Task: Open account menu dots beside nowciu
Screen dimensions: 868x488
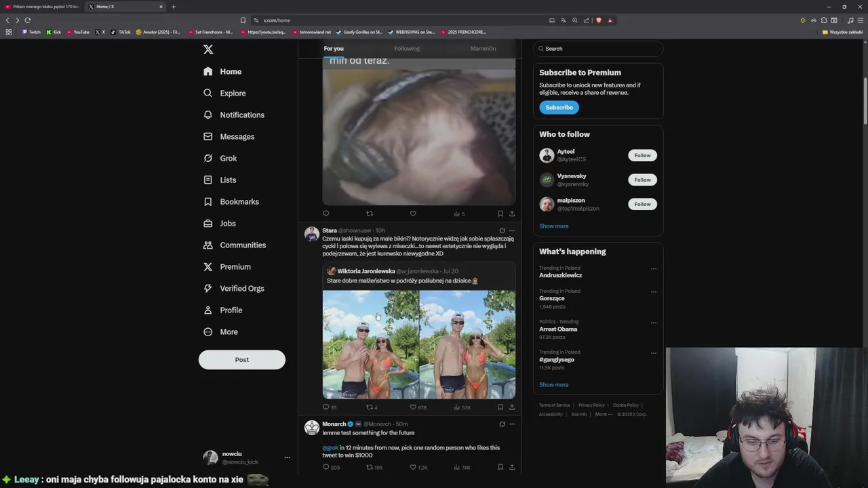Action: point(287,457)
